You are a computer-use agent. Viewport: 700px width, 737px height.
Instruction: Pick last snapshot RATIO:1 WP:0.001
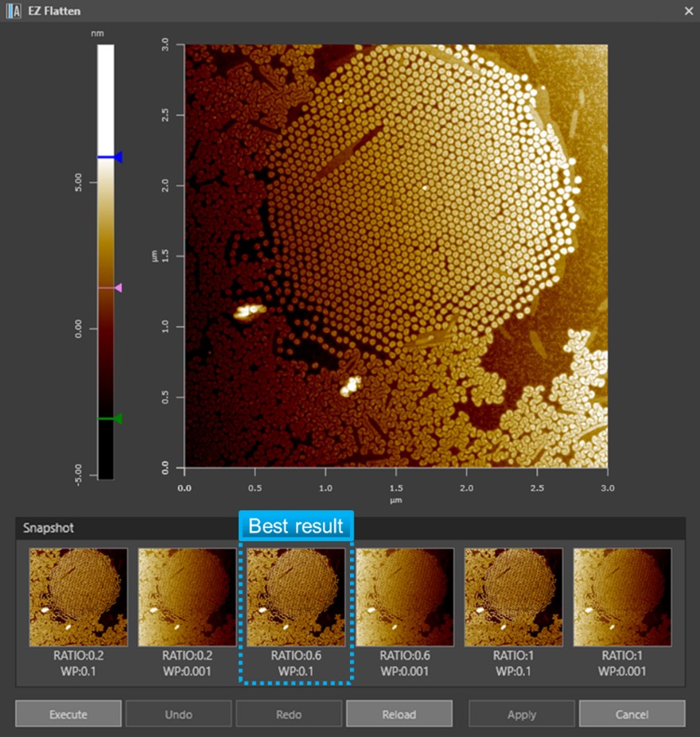(622, 596)
